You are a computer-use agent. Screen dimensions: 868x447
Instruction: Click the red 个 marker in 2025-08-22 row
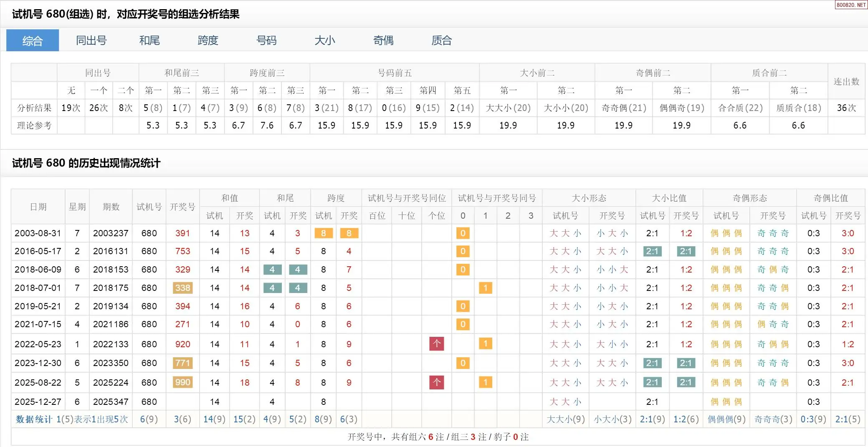pos(437,382)
